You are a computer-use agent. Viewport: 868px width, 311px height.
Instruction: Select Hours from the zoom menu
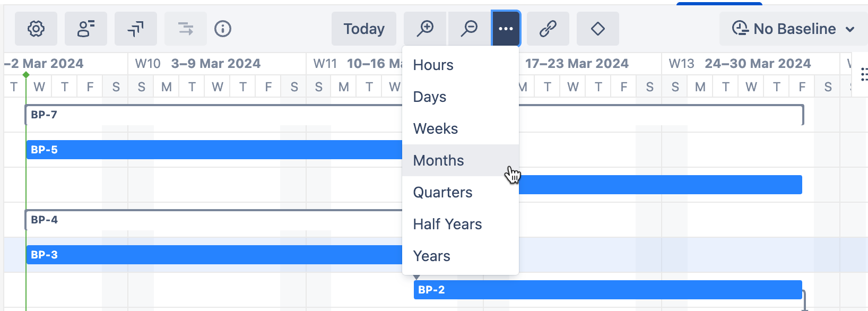433,65
